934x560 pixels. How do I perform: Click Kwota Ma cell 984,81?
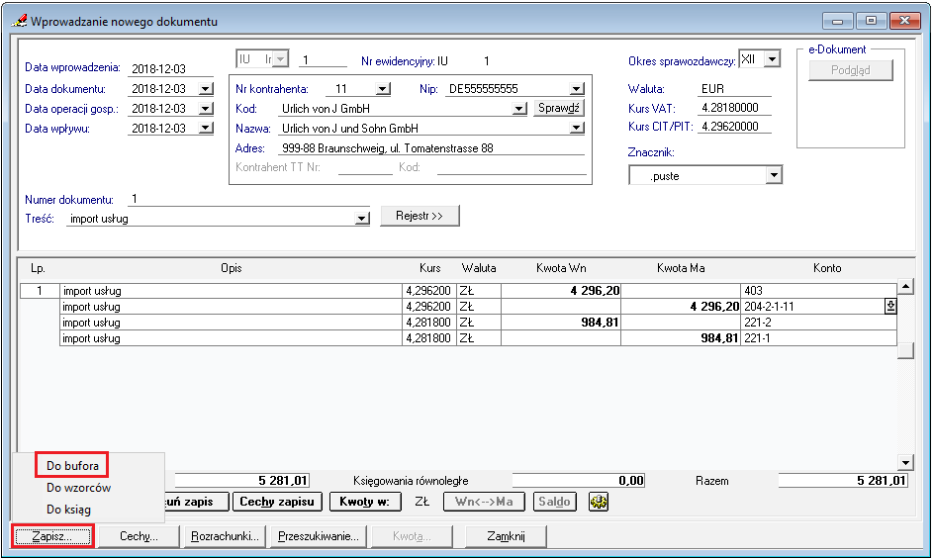pos(681,338)
